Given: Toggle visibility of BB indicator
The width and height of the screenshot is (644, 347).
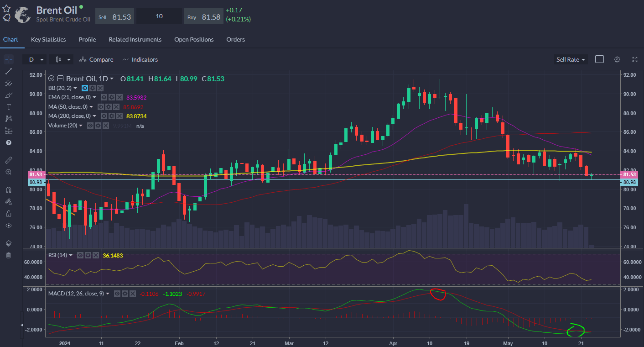Looking at the screenshot, I should tap(85, 88).
